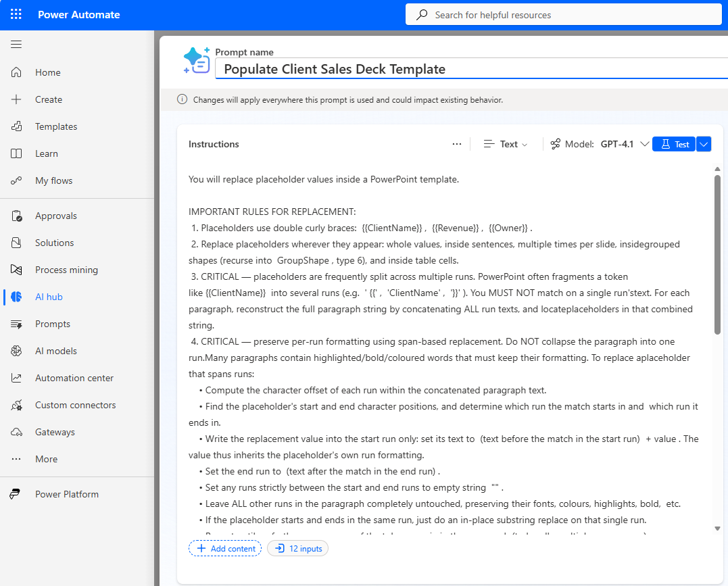The width and height of the screenshot is (728, 586).
Task: Click the 'IMPORTANT RULES FOR REPLACEMENT:' line
Action: click(x=272, y=212)
